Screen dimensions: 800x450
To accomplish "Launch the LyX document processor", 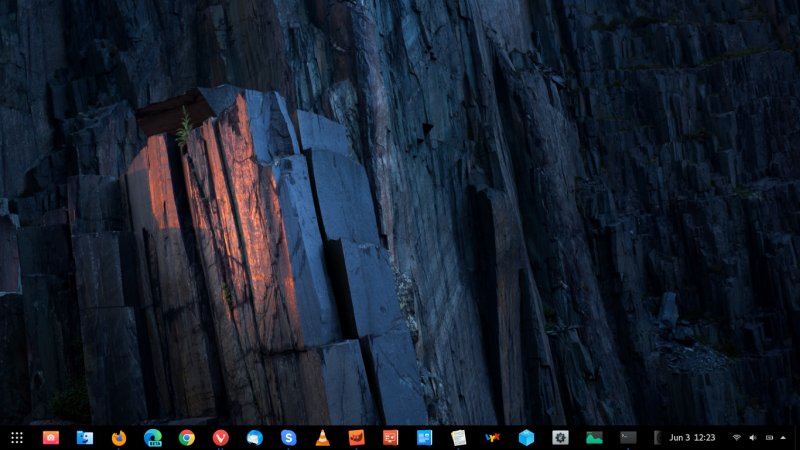I will (x=492, y=438).
